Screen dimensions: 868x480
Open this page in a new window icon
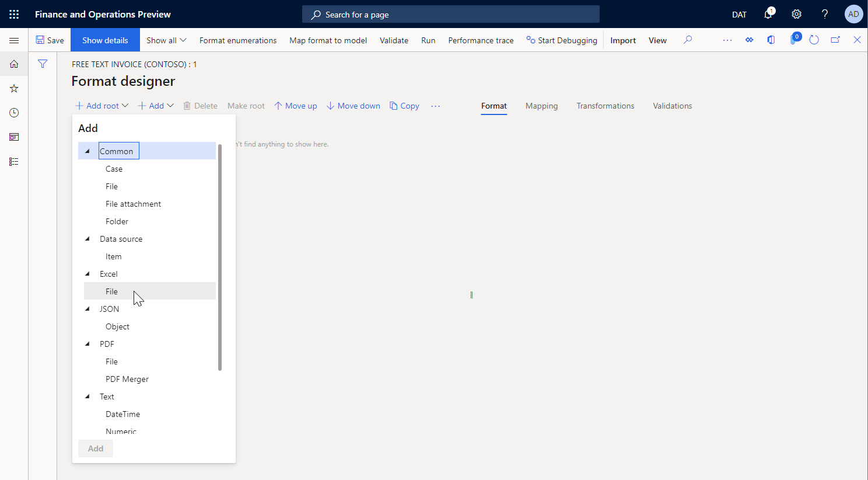[835, 40]
